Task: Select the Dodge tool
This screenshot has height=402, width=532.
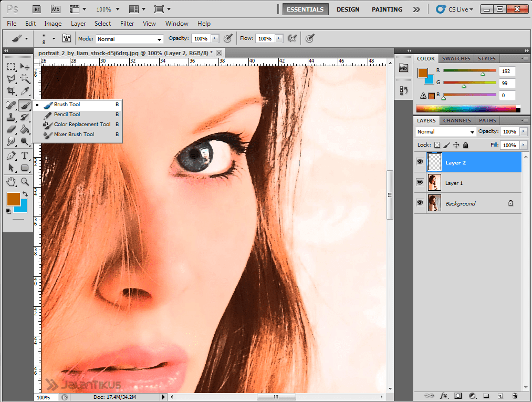Action: (x=25, y=141)
